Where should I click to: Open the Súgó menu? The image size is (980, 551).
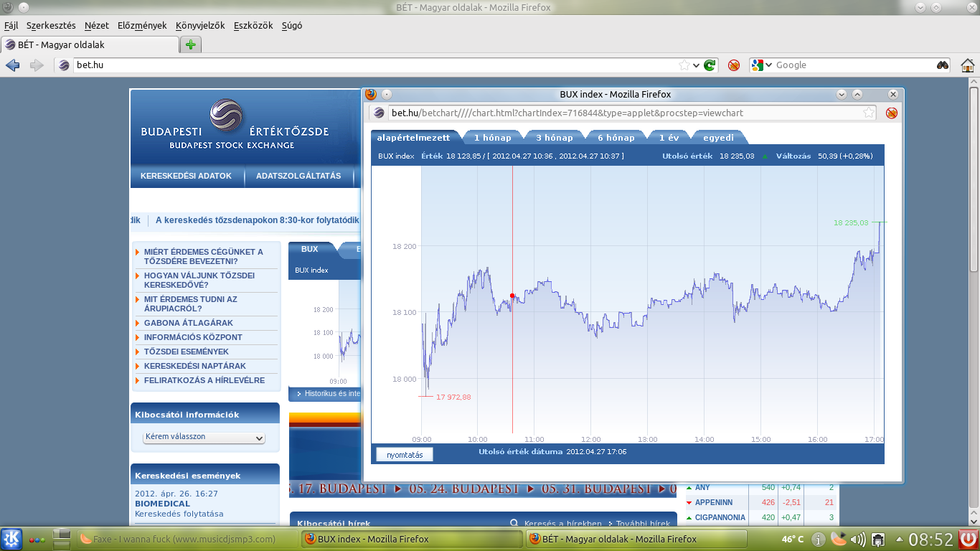click(292, 25)
